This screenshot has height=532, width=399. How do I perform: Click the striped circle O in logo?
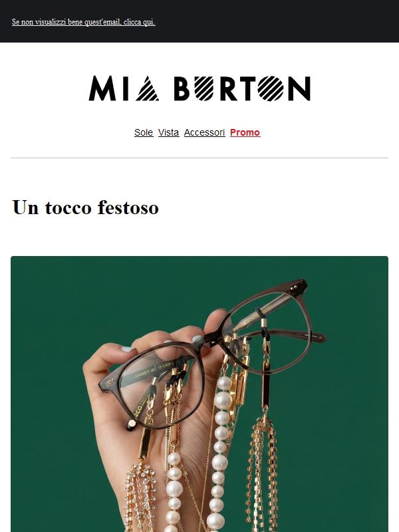271,88
